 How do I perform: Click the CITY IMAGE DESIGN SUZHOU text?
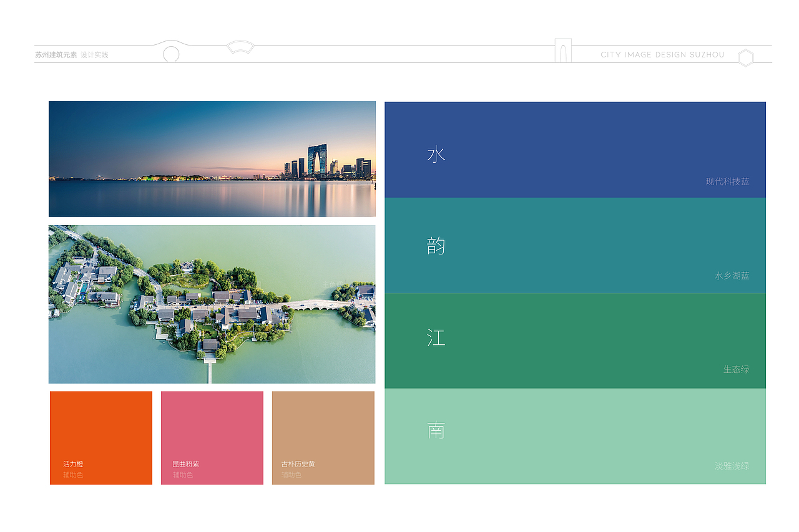[x=662, y=55]
